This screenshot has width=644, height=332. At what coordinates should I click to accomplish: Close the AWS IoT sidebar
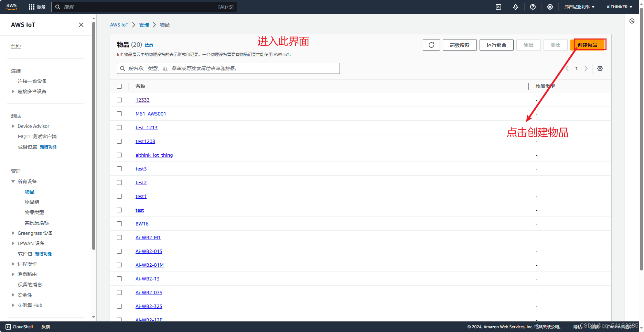click(81, 25)
